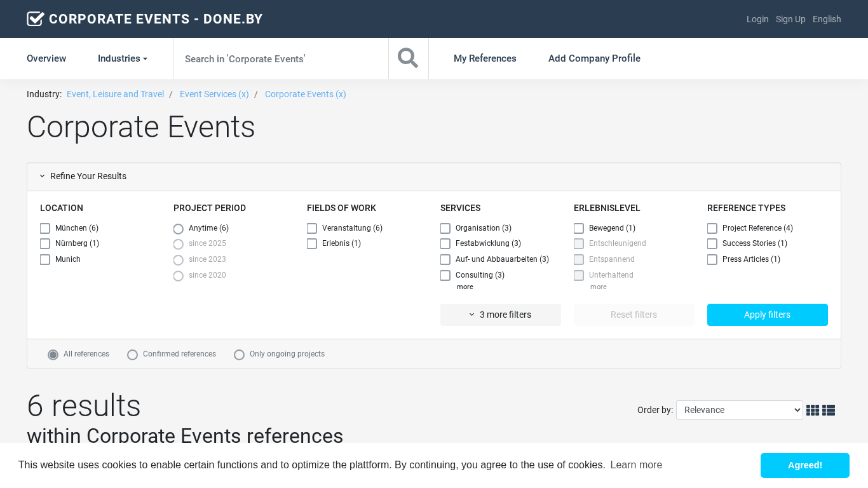Collapse the Refine Your Results panel

(x=83, y=177)
